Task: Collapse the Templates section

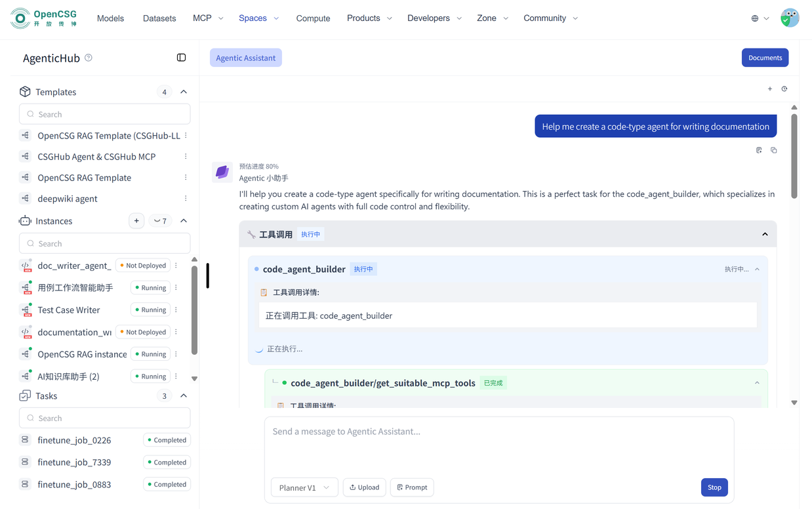Action: pos(184,92)
